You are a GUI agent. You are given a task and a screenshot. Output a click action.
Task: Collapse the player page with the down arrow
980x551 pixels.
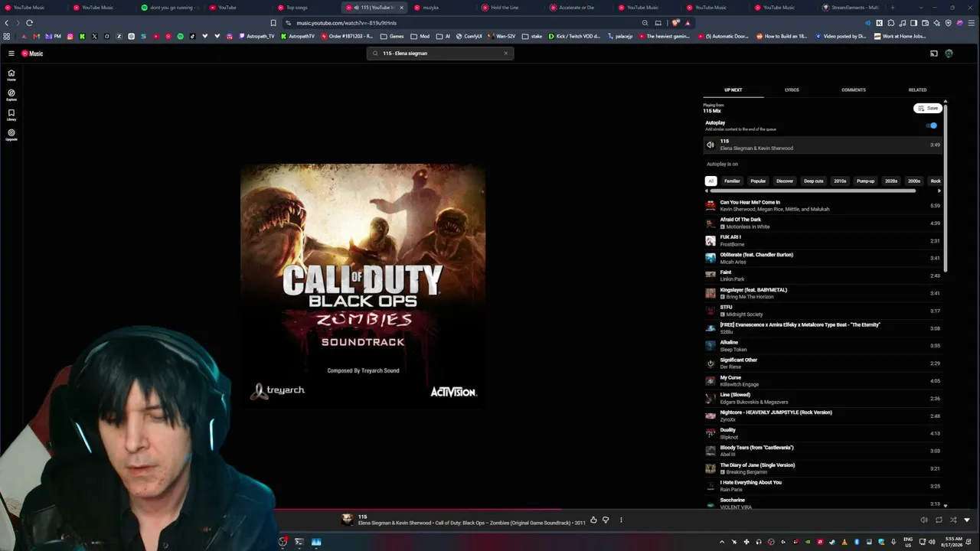coord(967,520)
